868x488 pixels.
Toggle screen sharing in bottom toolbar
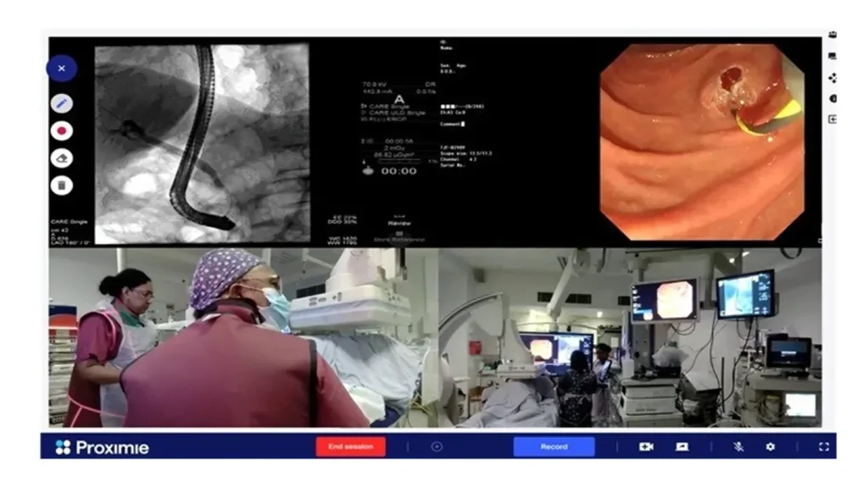coord(682,446)
